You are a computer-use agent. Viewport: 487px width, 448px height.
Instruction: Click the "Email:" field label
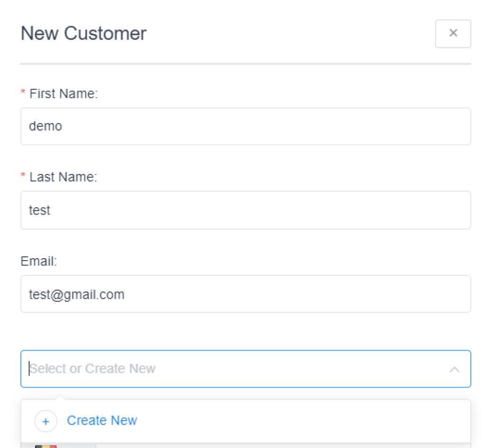39,261
